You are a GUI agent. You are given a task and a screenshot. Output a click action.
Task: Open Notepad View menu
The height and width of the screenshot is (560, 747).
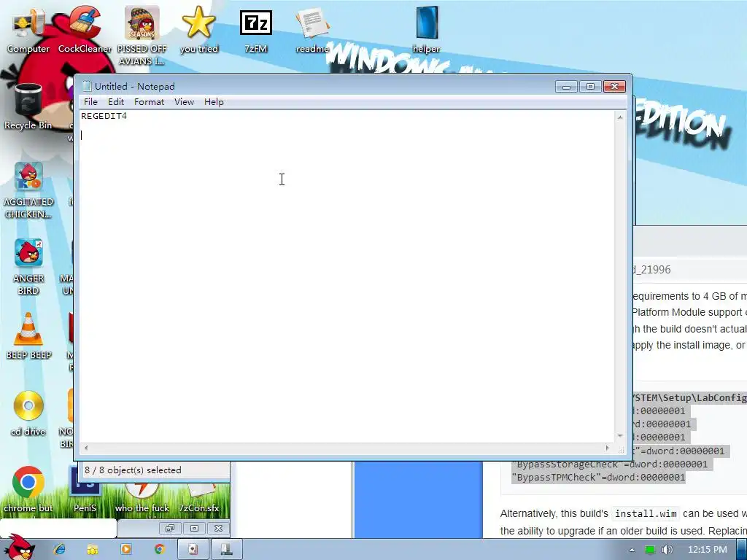coord(184,102)
